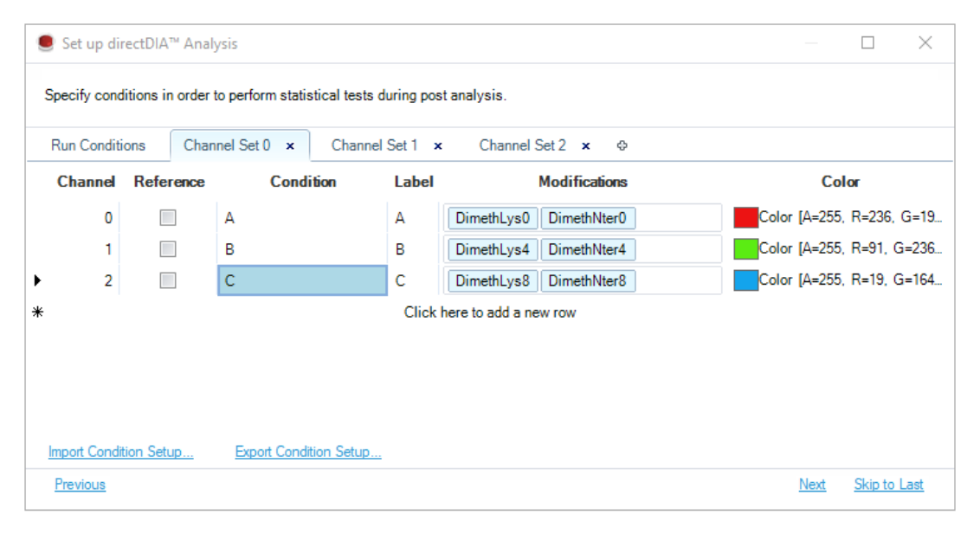
Task: Click the Modifications column header
Action: [583, 182]
